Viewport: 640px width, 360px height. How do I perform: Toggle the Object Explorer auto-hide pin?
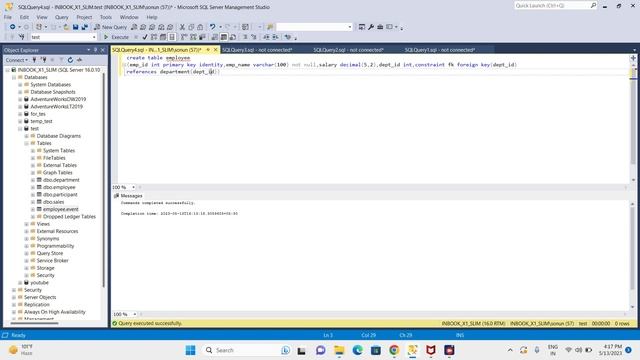click(96, 50)
